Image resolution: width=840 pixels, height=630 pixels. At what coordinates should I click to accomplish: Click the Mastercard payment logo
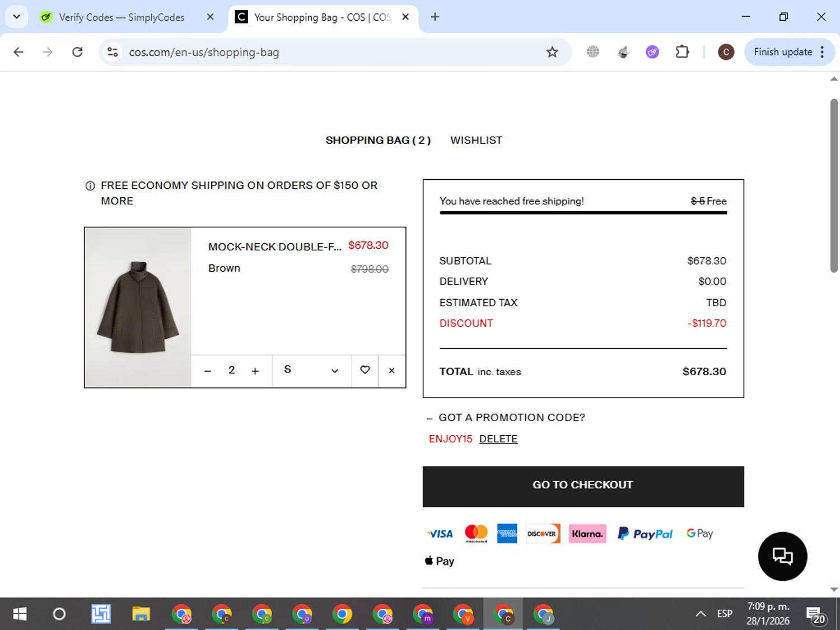coord(477,534)
